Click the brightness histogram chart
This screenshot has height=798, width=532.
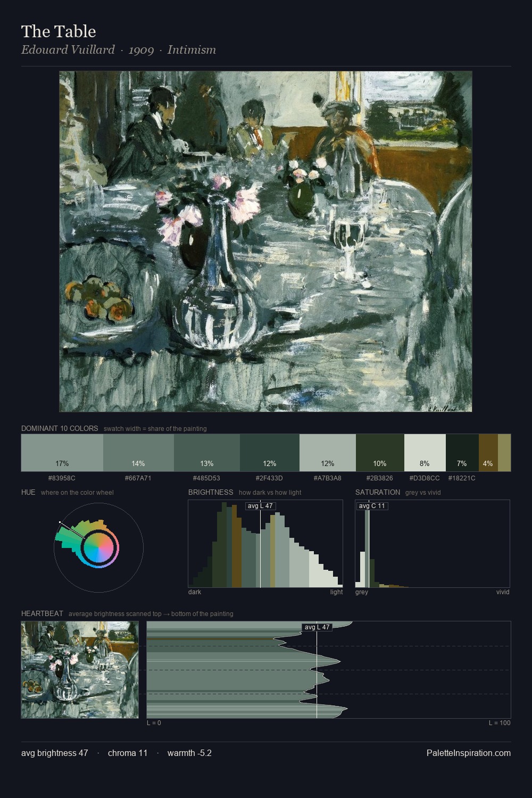265,544
